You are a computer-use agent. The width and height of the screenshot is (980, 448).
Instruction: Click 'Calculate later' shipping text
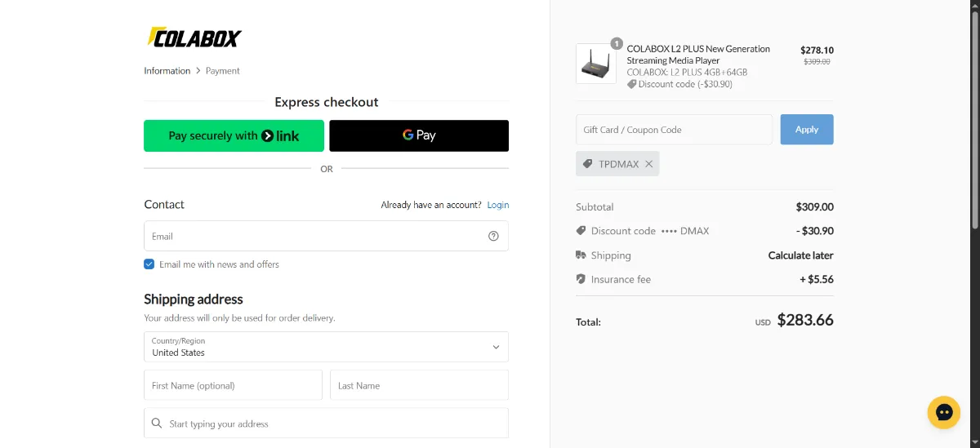tap(801, 255)
